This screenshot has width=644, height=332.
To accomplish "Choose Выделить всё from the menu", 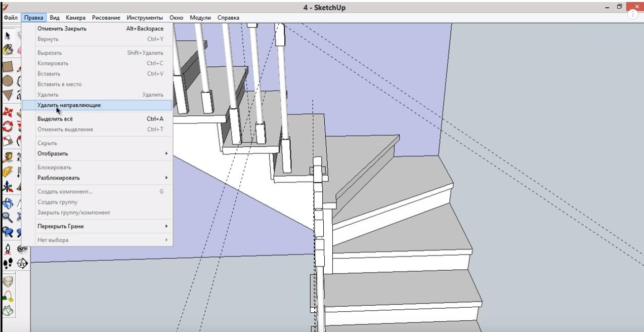I will [x=55, y=119].
